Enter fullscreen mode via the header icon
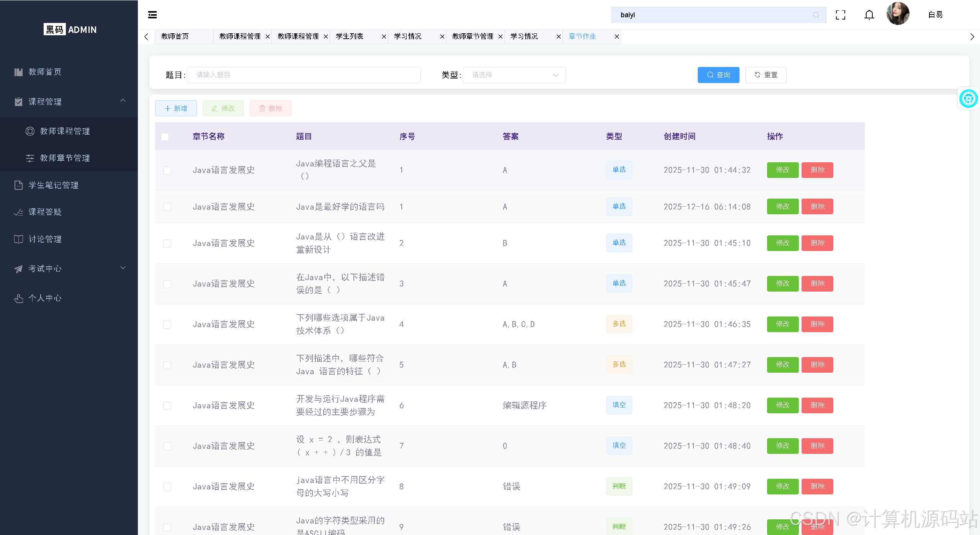Screen dimensions: 980x535 point(841,15)
